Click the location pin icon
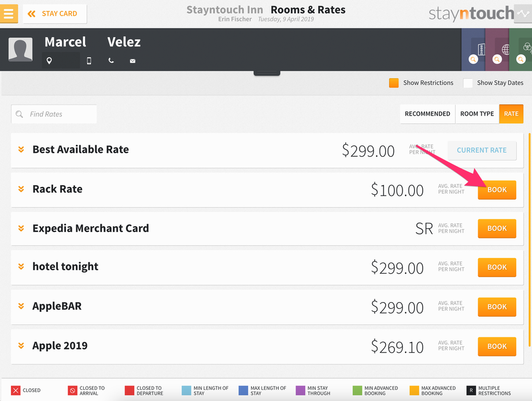Viewport: 532px width, 401px height. tap(49, 61)
